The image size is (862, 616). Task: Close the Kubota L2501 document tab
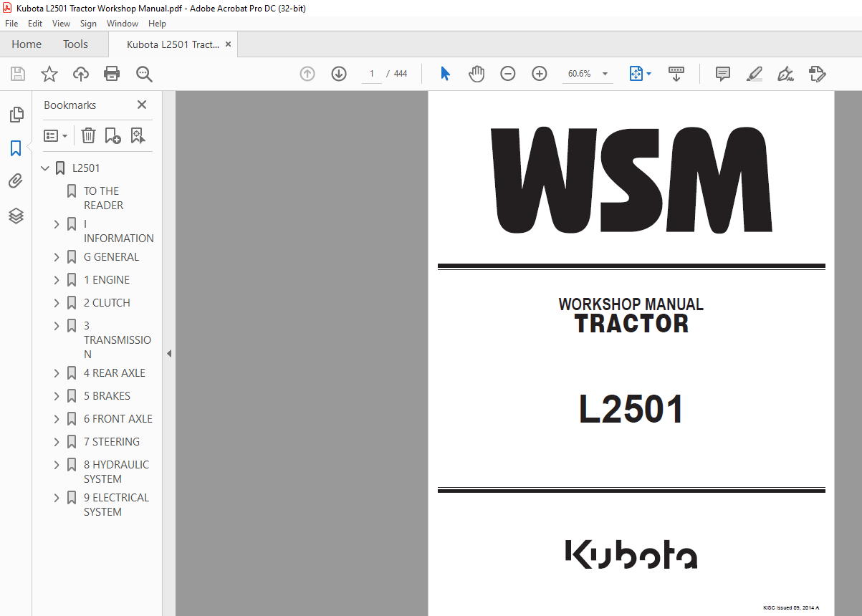click(x=229, y=44)
